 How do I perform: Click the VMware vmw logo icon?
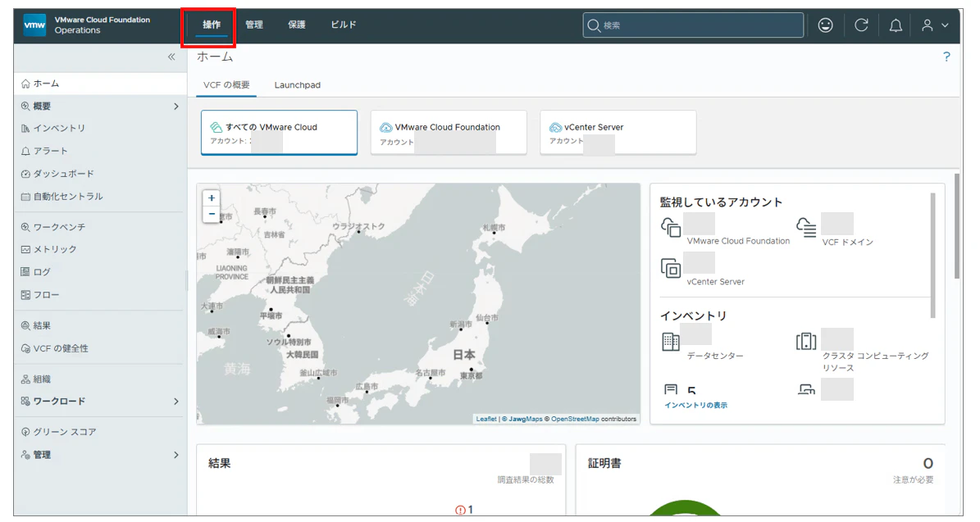34,25
